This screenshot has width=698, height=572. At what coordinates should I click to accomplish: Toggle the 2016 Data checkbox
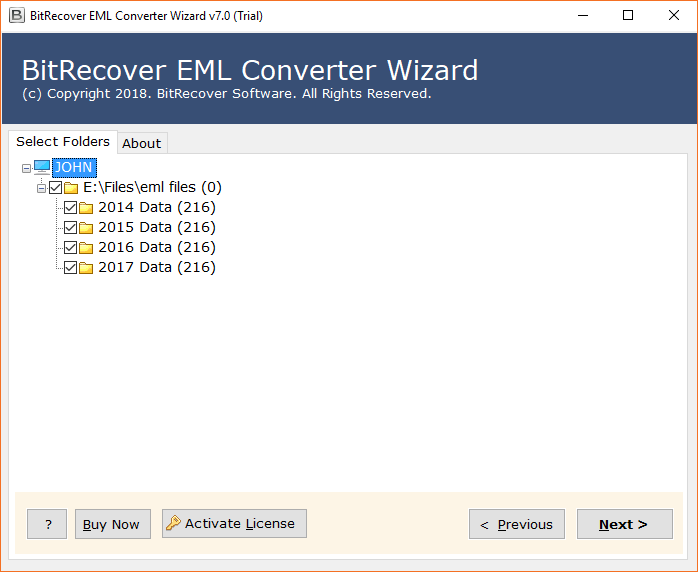pyautogui.click(x=70, y=247)
